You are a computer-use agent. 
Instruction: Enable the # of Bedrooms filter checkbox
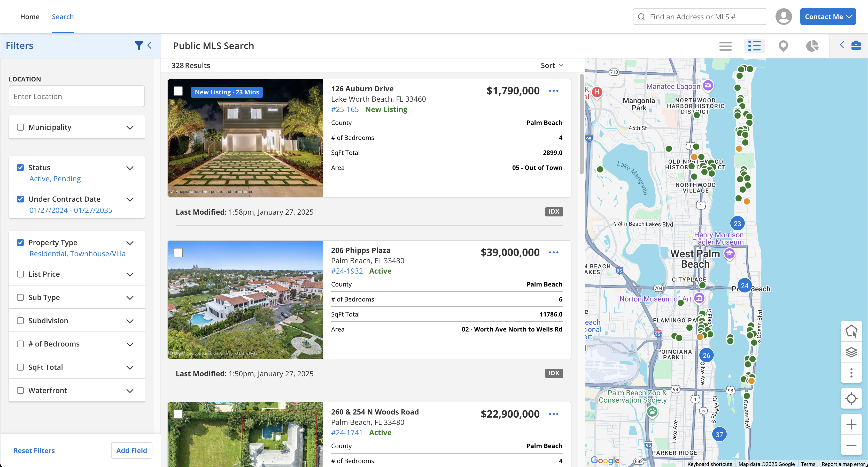(x=21, y=344)
